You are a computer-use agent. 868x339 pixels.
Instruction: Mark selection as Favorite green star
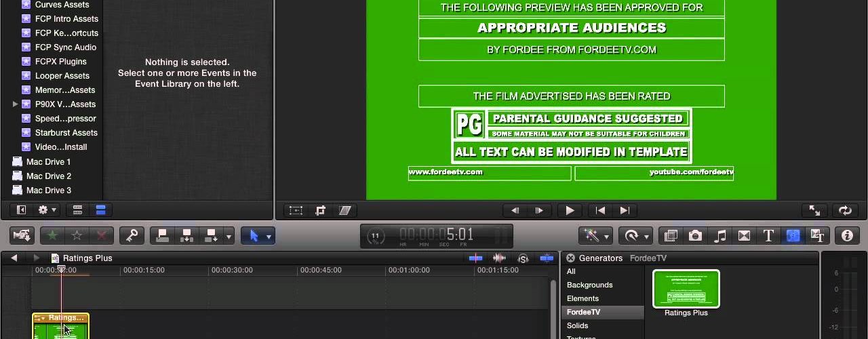point(52,235)
